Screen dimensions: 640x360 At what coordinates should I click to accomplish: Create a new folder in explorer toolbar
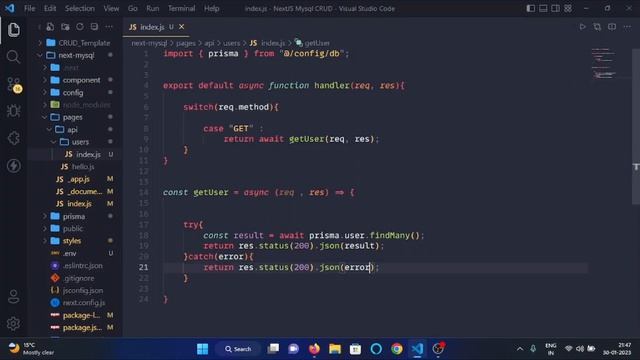[65, 27]
